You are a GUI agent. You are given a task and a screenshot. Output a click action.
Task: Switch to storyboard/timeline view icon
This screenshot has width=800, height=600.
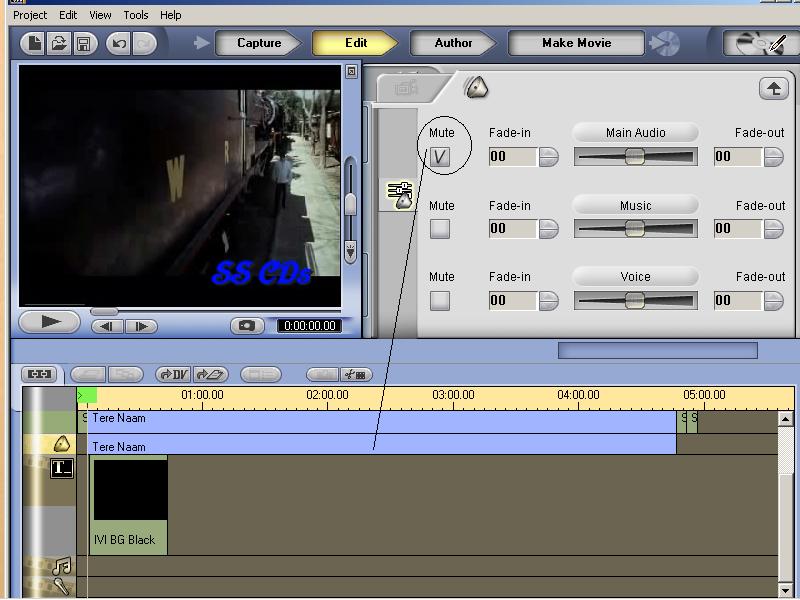click(x=39, y=374)
